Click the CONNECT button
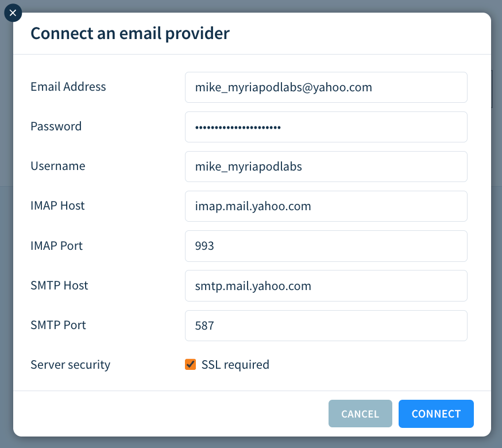Viewport: 502px width, 448px height. click(x=436, y=414)
